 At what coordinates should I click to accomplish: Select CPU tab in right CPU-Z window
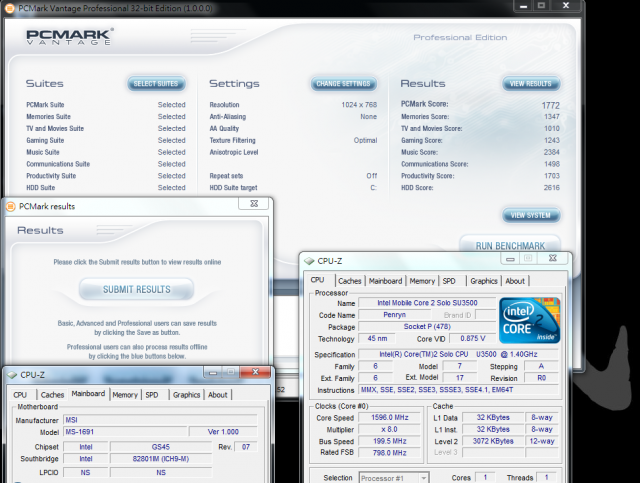click(x=318, y=280)
